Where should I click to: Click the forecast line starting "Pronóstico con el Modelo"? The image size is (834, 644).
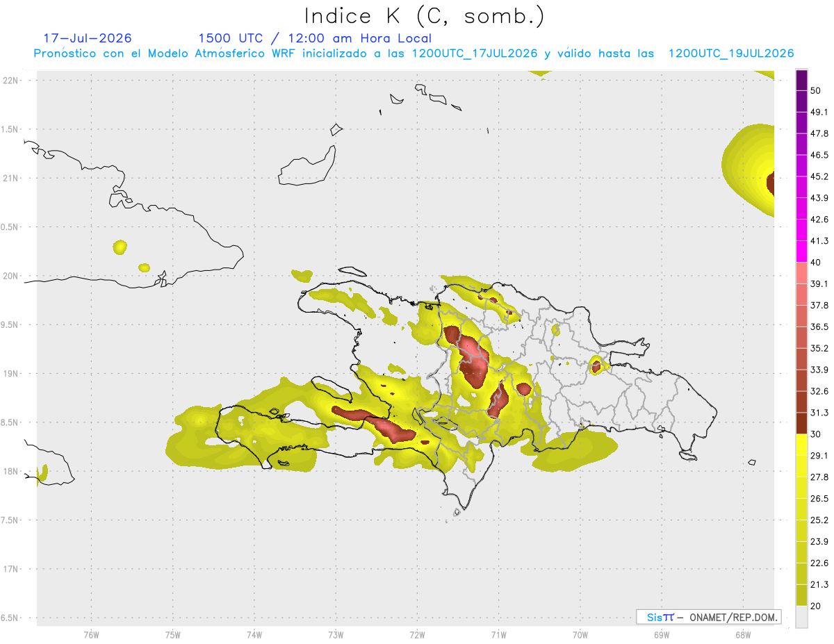(414, 53)
